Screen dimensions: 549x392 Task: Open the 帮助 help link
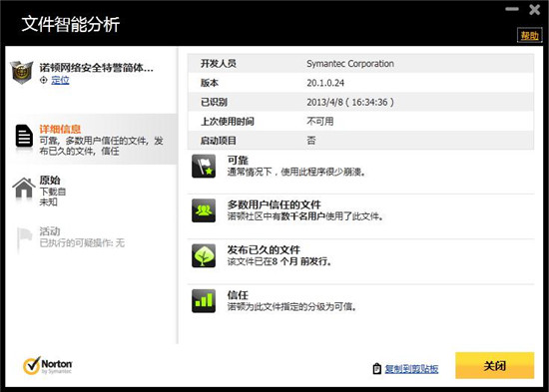click(x=529, y=35)
